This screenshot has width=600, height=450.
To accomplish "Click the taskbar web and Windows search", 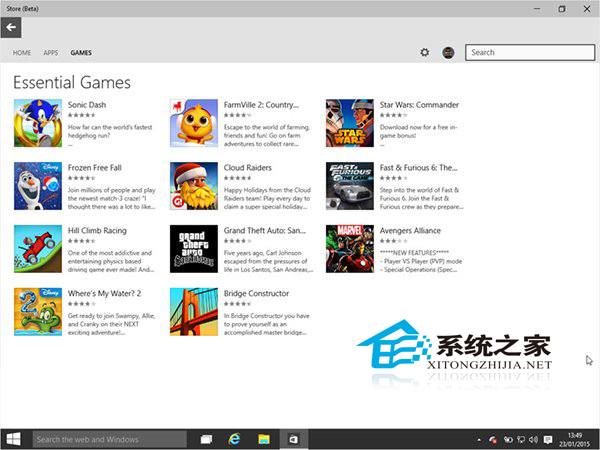I will [109, 439].
